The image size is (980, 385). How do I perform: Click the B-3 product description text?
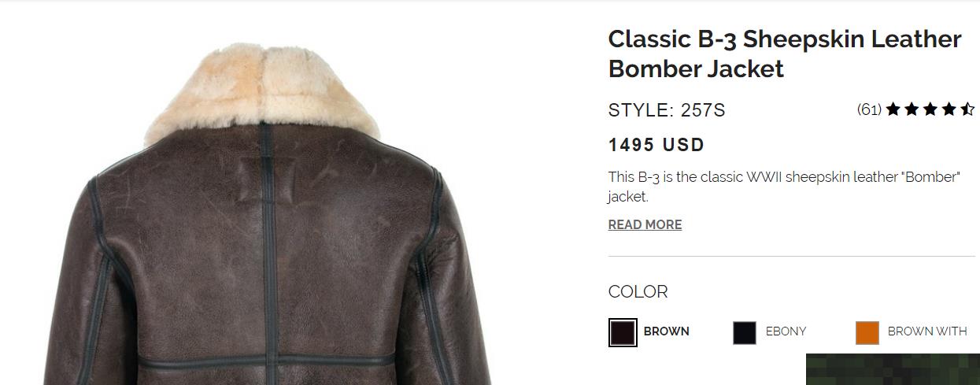tap(785, 187)
